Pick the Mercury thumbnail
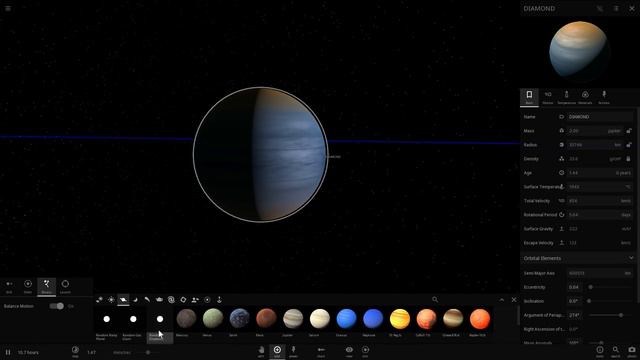 click(x=187, y=319)
